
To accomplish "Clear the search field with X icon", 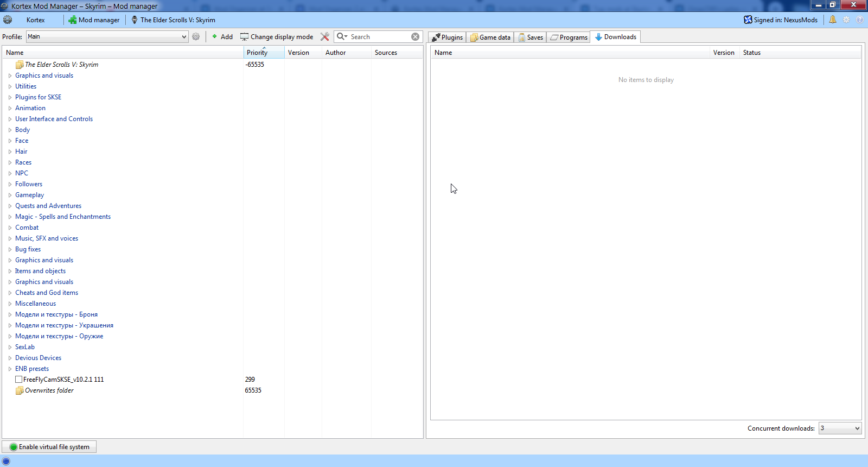I will point(415,37).
